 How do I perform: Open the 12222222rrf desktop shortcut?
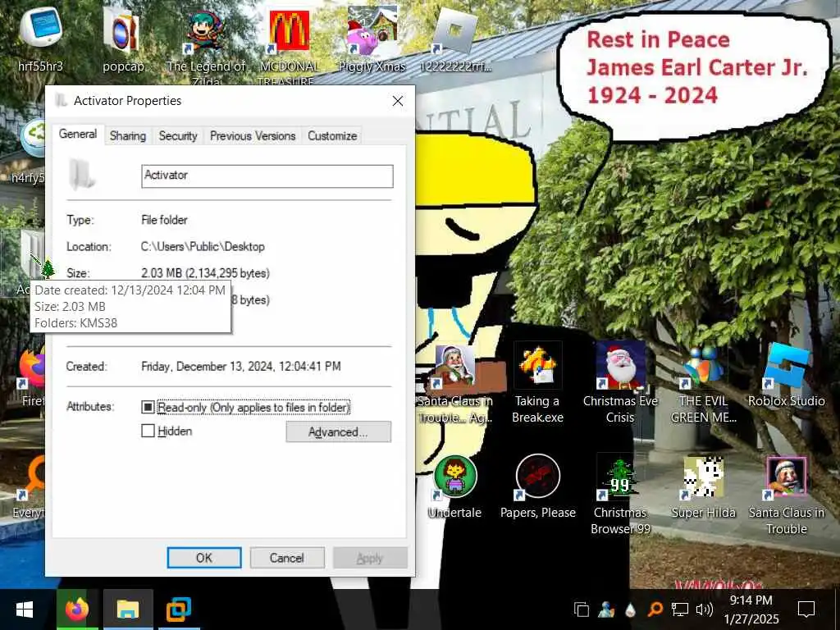coord(455,41)
